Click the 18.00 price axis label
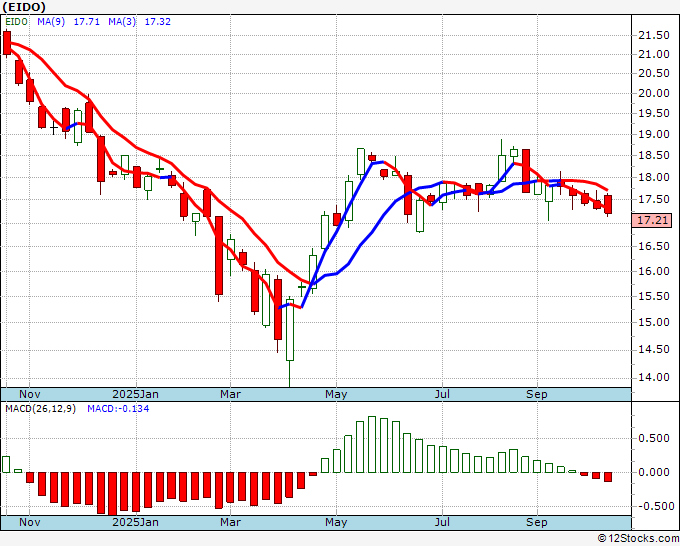The width and height of the screenshot is (680, 546). (x=654, y=177)
